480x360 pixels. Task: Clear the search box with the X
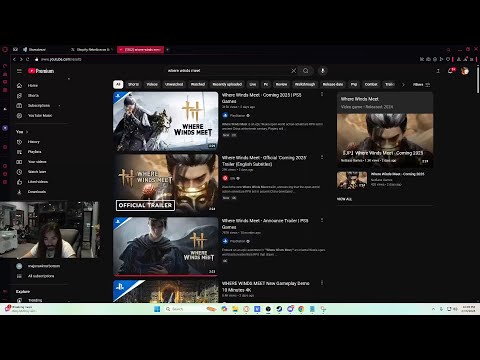[293, 71]
